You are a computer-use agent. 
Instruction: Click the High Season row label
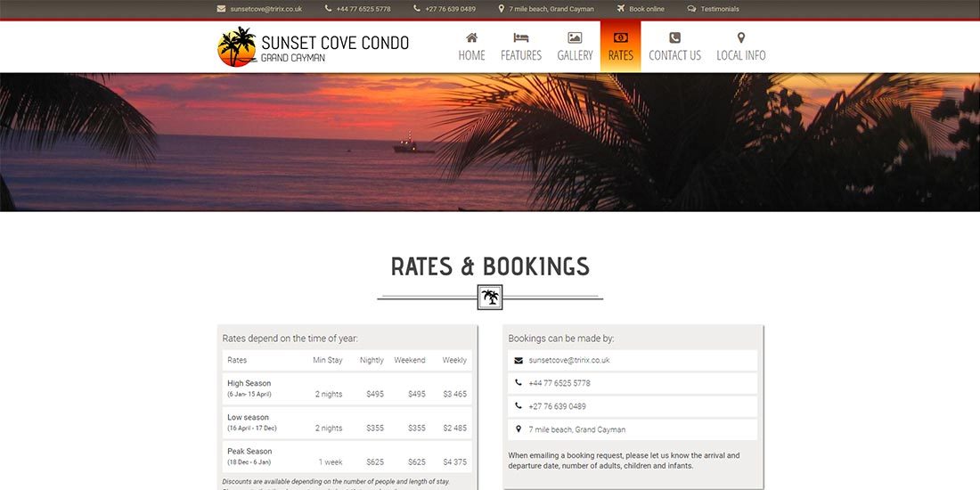point(249,383)
